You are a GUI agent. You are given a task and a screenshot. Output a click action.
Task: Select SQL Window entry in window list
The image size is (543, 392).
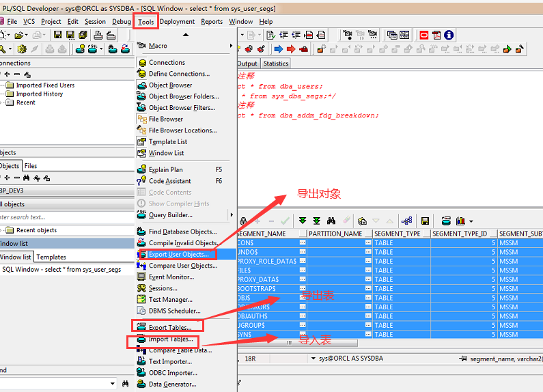[61, 269]
